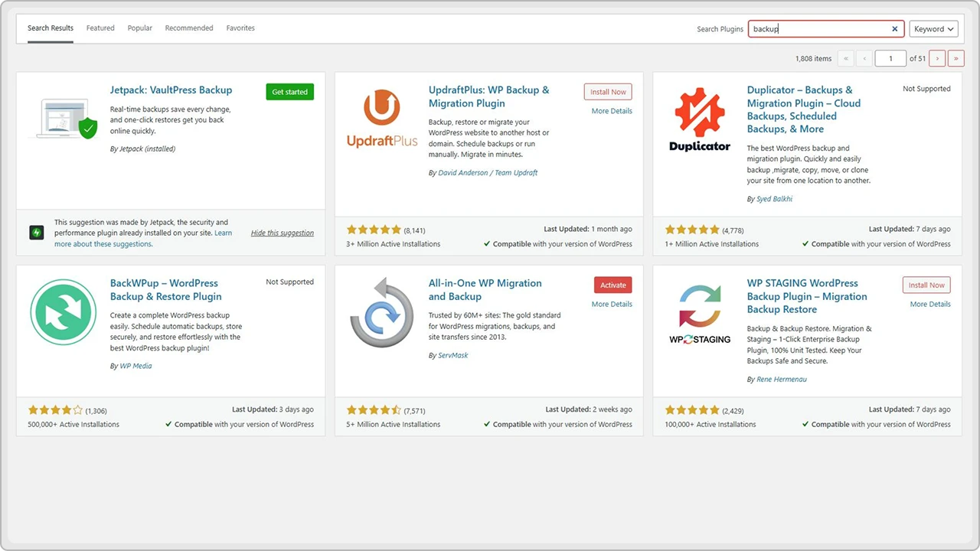This screenshot has height=551, width=980.
Task: Select the Recommended tab
Action: tap(188, 28)
